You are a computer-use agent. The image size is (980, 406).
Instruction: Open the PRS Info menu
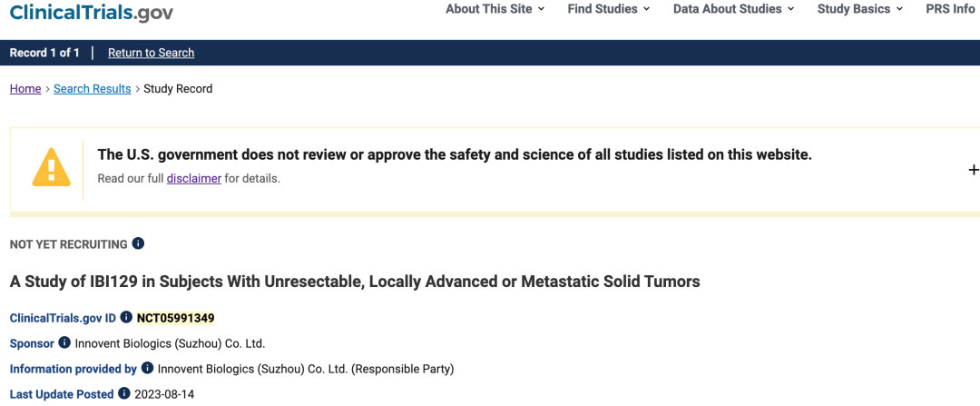click(x=950, y=9)
